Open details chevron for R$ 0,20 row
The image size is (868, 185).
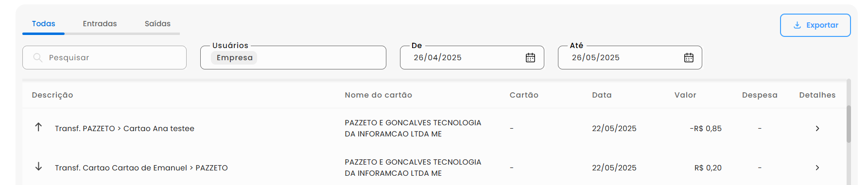817,168
